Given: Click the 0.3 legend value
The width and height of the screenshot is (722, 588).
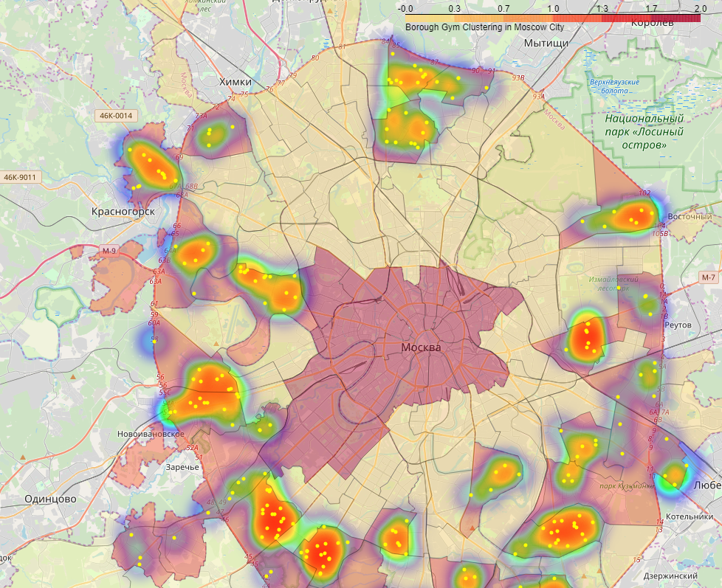Looking at the screenshot, I should pyautogui.click(x=455, y=8).
